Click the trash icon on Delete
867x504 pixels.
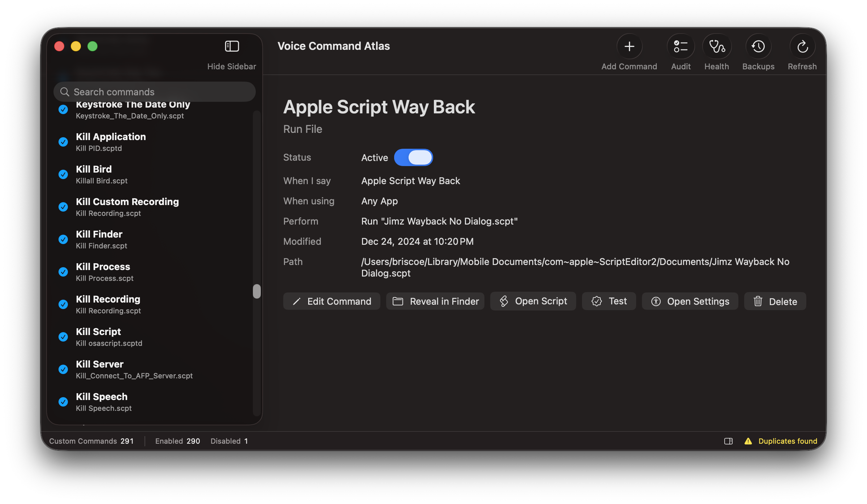(758, 301)
